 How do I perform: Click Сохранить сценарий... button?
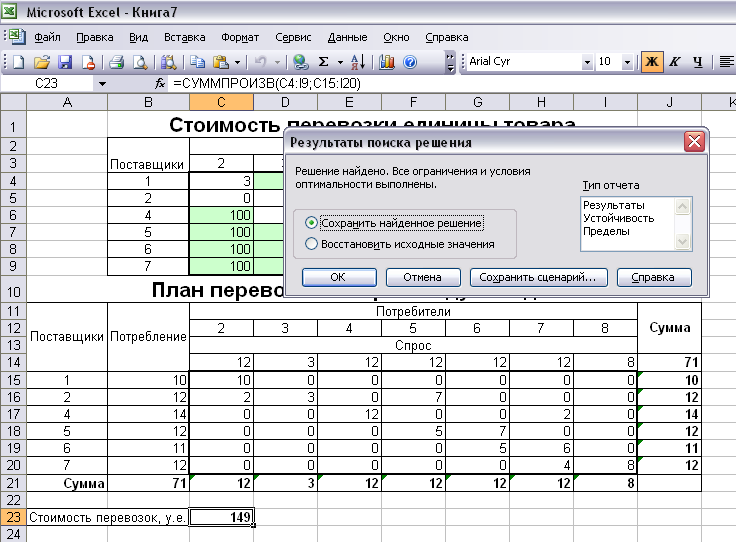tap(538, 277)
